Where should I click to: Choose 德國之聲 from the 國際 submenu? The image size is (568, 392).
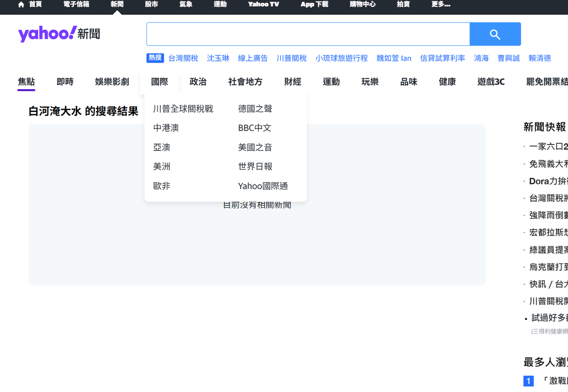255,109
